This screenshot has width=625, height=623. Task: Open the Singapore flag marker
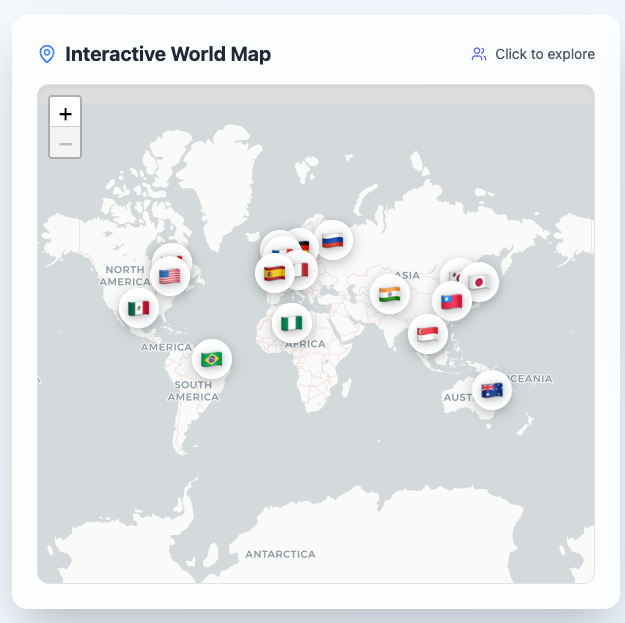(428, 334)
